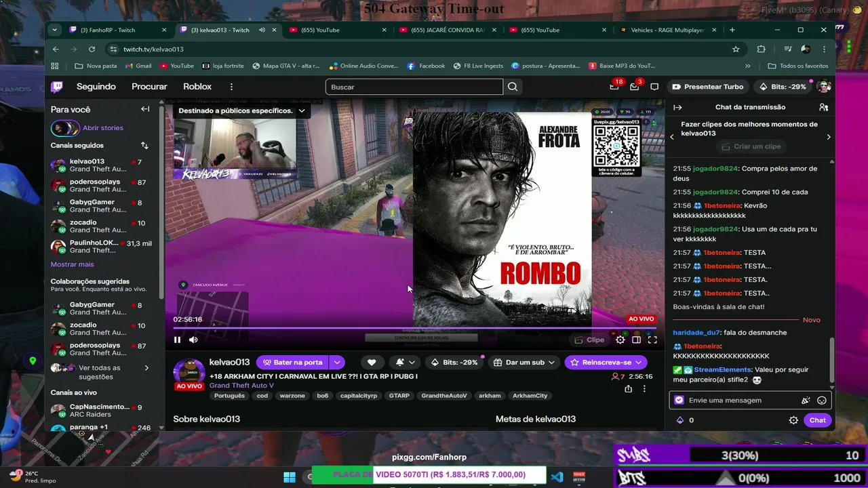
Task: Switch to the JACARÉ CONVIDA YouTube tab
Action: (446, 30)
